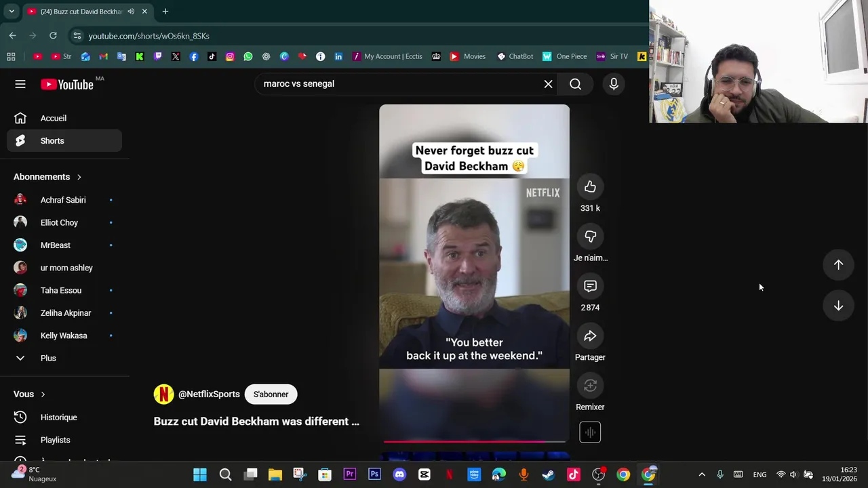
Task: Expand the Abonnements section chevron
Action: (79, 177)
